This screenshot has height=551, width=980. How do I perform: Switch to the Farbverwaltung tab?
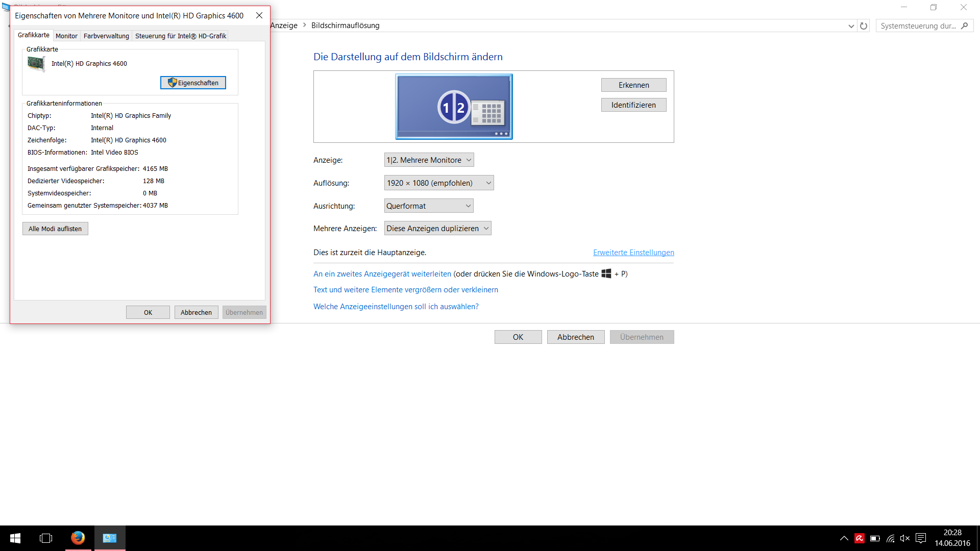[x=106, y=36]
